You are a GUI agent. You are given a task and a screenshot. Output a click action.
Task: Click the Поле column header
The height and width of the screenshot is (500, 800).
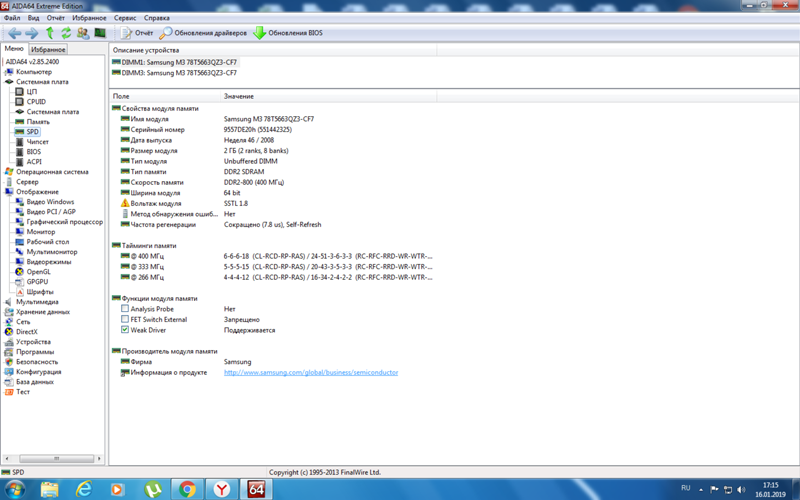(165, 96)
